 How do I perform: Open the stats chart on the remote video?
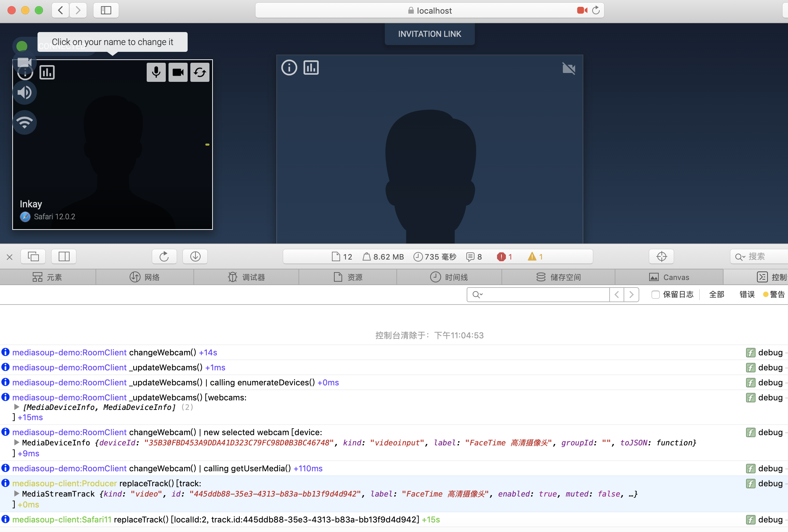tap(311, 68)
